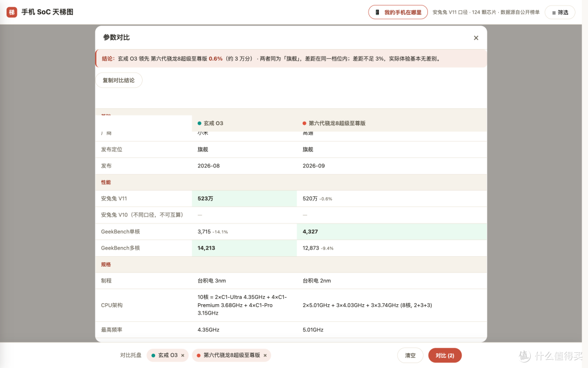Screen dimensions: 588x368
Task: Click the 2026-09 release date
Action: pos(314,166)
